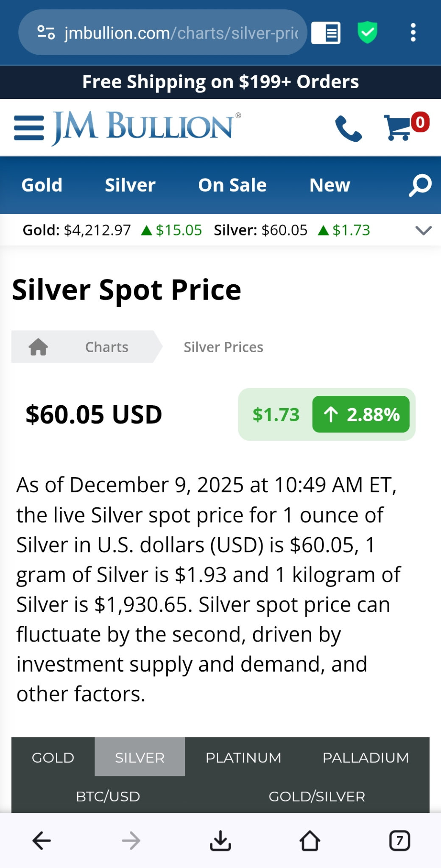Tap the browser download icon
The image size is (441, 868).
(x=220, y=840)
